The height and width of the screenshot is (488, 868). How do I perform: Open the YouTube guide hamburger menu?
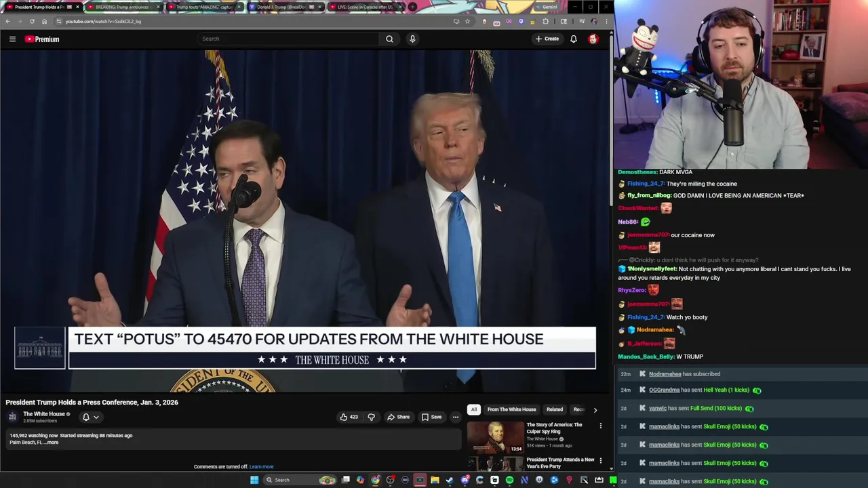12,39
